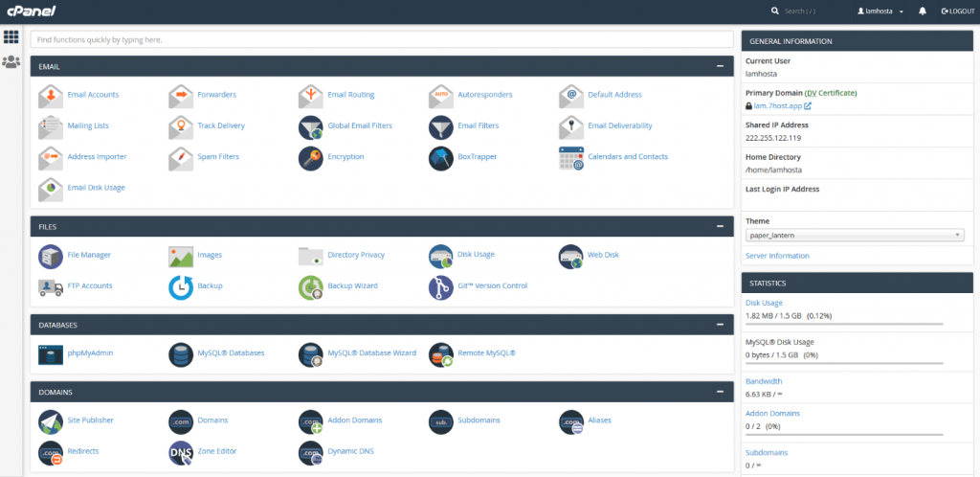Viewport: 980px width, 477px height.
Task: Open the lamhosta user menu
Action: 880,11
